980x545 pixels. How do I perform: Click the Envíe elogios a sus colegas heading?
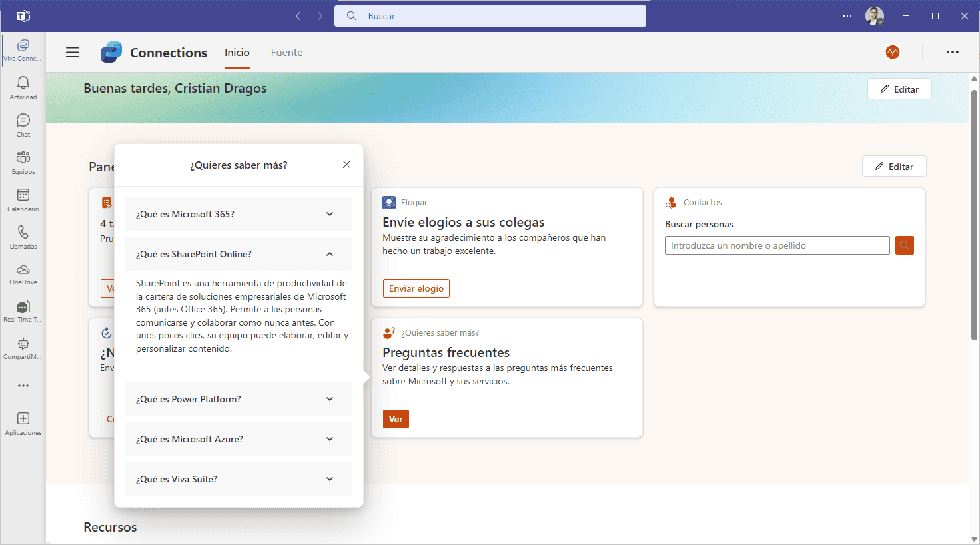tap(463, 222)
